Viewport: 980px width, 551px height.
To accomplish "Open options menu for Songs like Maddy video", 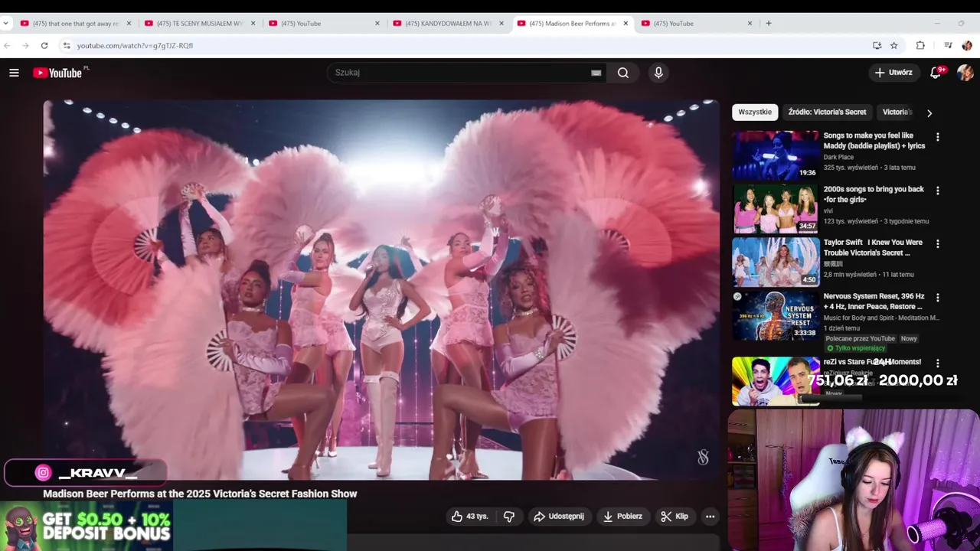I will 937,137.
